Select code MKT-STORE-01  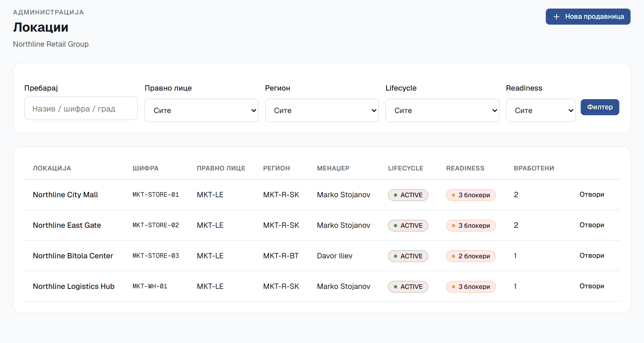coord(156,195)
